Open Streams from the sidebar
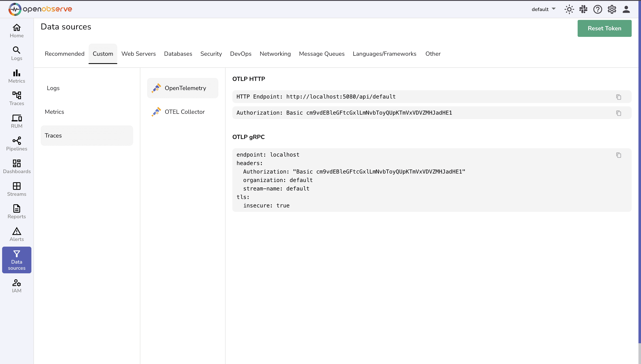Viewport: 641px width, 364px height. click(x=17, y=189)
